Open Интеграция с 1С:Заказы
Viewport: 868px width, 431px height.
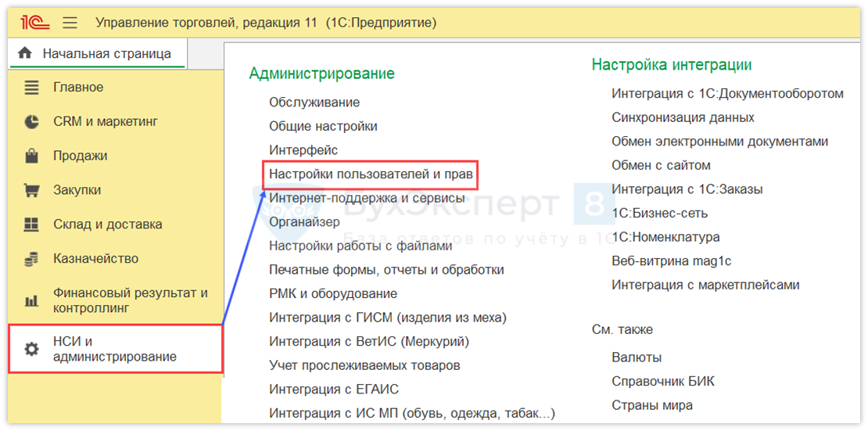(x=687, y=189)
